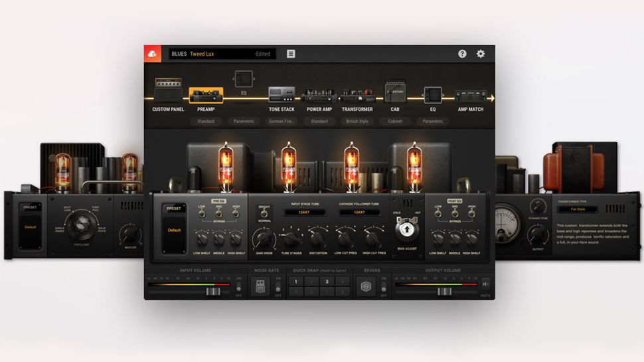Toggle Pre EQ Mid bypass switch
644x362 pixels.
coord(219,213)
